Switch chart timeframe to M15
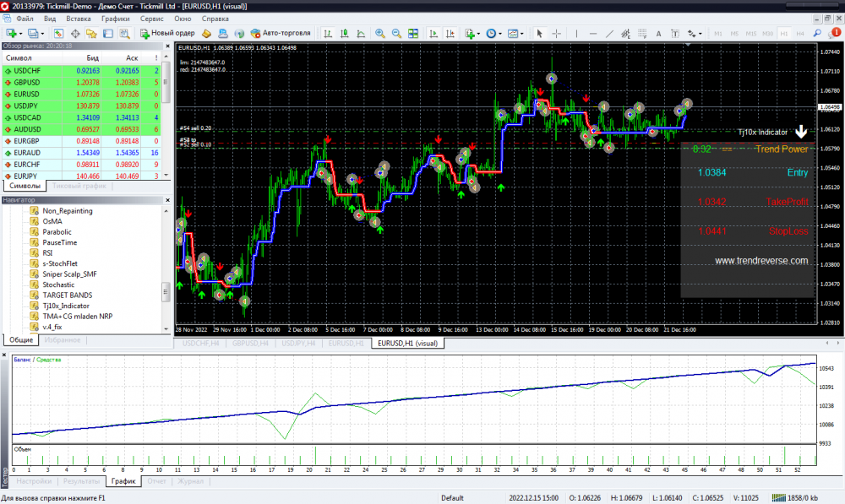845x504 pixels. (x=750, y=34)
